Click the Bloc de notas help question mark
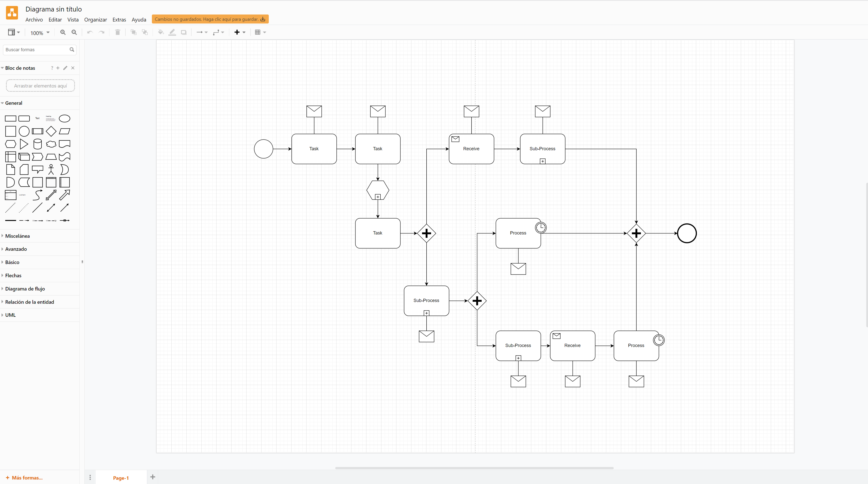 point(52,68)
